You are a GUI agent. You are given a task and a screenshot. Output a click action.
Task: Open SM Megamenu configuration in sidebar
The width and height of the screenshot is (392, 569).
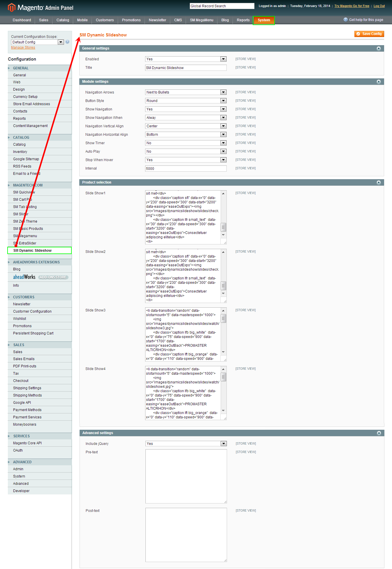[25, 236]
